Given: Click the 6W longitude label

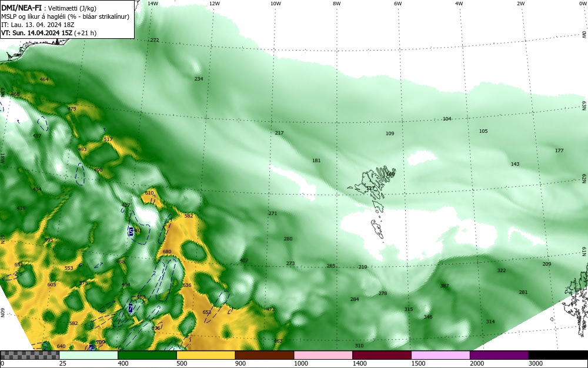Looking at the screenshot, I should pyautogui.click(x=398, y=4).
